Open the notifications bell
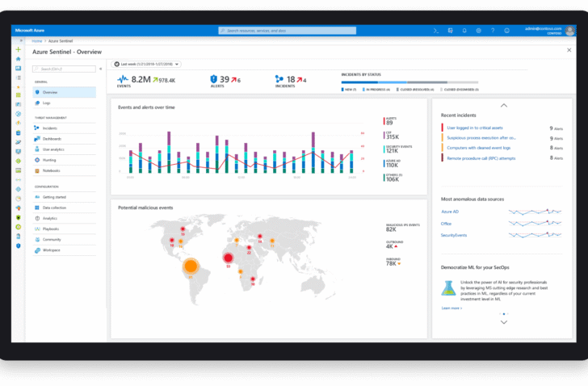 (x=464, y=31)
